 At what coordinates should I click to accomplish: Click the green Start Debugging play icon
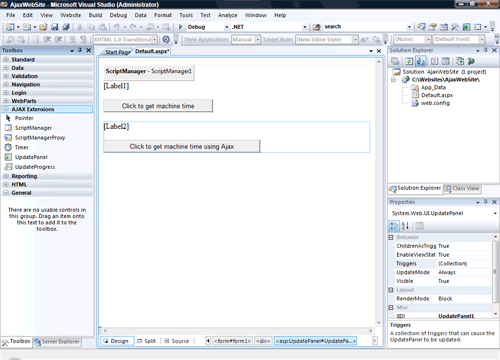tap(180, 27)
